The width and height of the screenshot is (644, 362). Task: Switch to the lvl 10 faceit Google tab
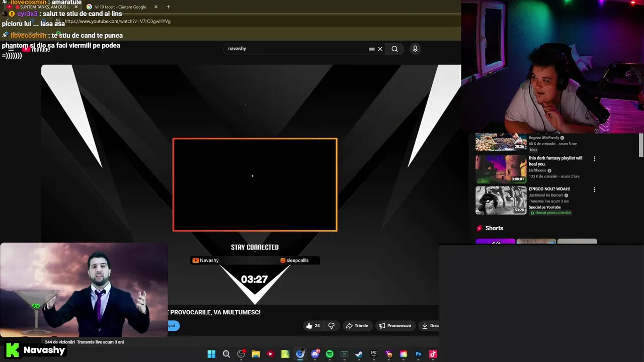pyautogui.click(x=122, y=7)
